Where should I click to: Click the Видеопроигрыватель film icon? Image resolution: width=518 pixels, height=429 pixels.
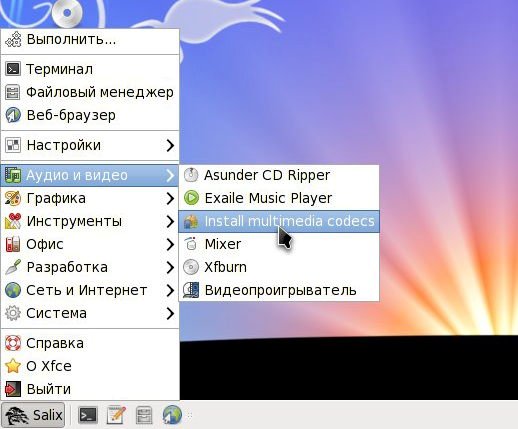point(191,290)
